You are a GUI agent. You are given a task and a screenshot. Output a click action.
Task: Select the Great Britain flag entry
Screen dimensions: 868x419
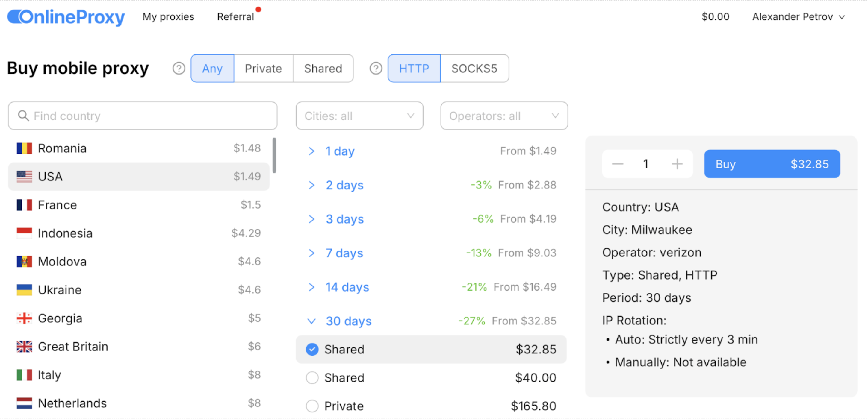click(24, 347)
